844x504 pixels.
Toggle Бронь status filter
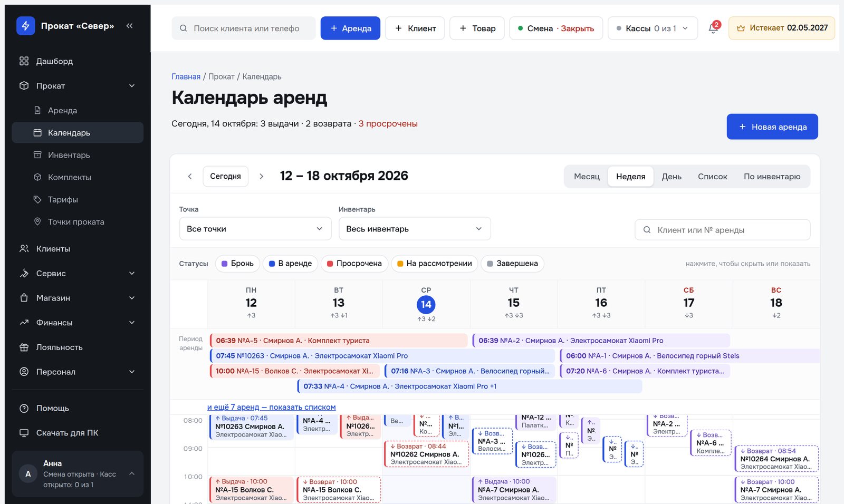click(237, 264)
